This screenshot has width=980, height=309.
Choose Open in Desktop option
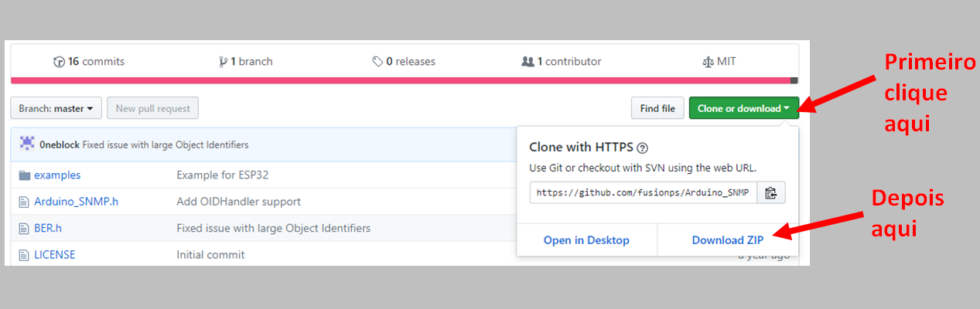click(586, 240)
